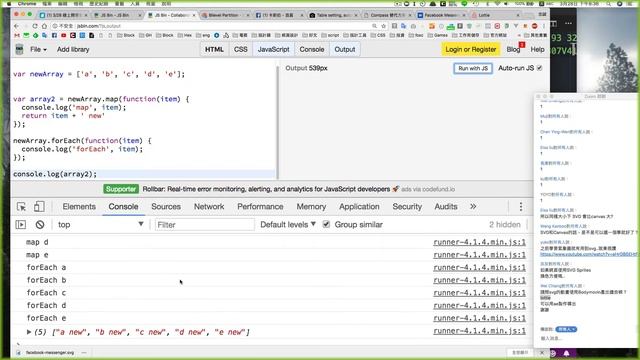Toggle the device toolbar icon in DevTools
640x360 pixels.
(x=39, y=207)
